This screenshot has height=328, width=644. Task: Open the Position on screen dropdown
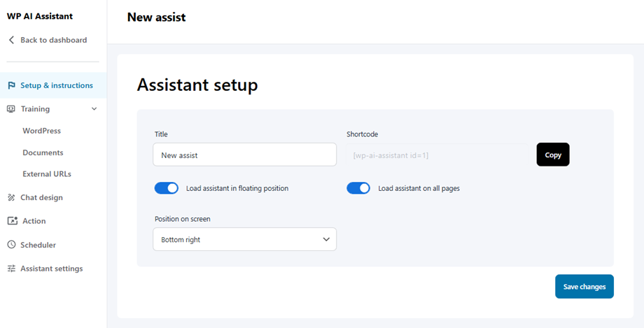click(x=244, y=239)
